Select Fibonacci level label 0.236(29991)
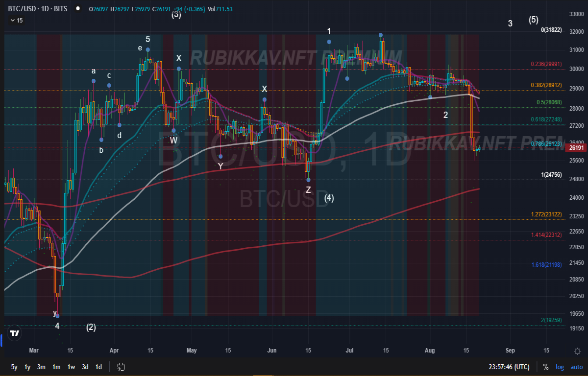 tap(546, 64)
